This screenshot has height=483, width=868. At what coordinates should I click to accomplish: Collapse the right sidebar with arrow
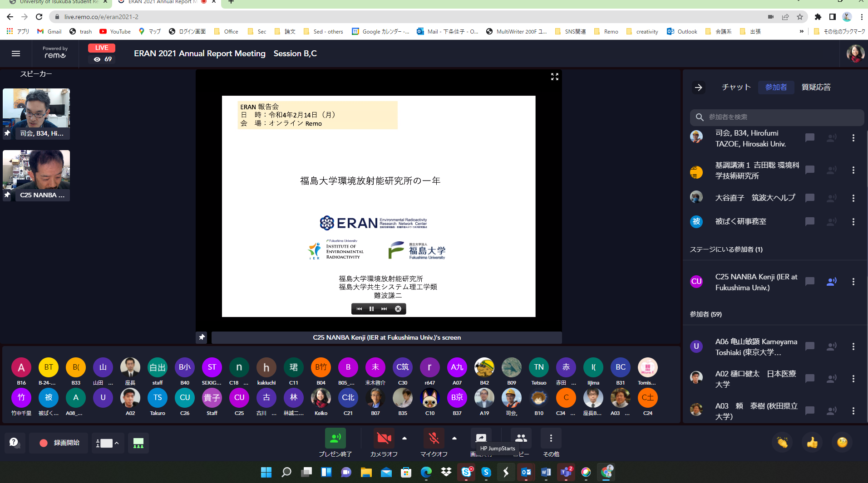(x=699, y=87)
